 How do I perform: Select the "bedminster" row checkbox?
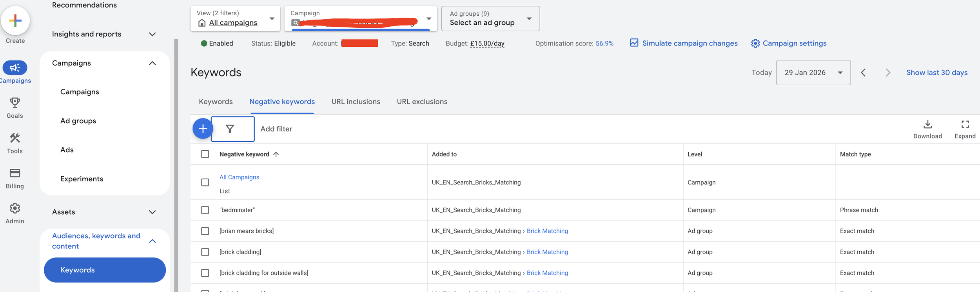pos(205,210)
